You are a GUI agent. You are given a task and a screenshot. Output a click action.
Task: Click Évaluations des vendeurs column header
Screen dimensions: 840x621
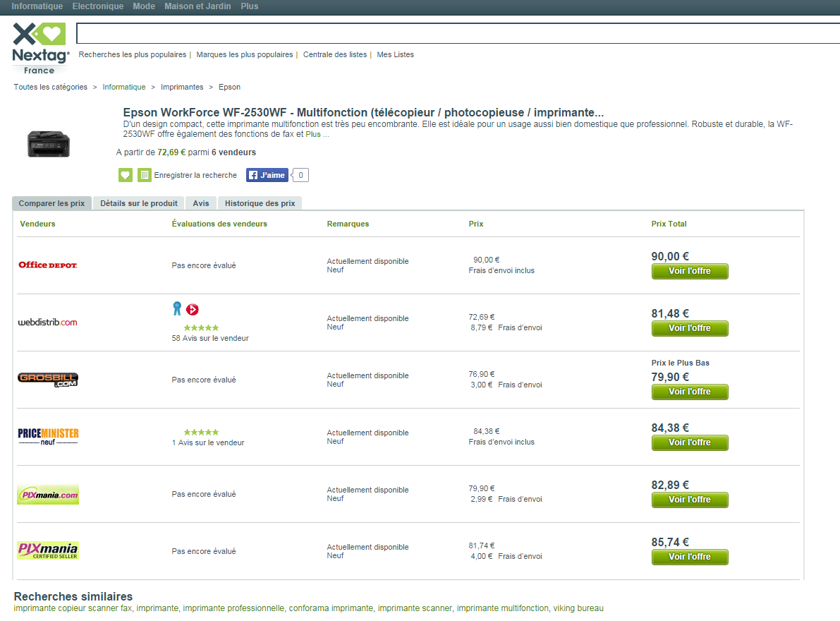pyautogui.click(x=219, y=224)
